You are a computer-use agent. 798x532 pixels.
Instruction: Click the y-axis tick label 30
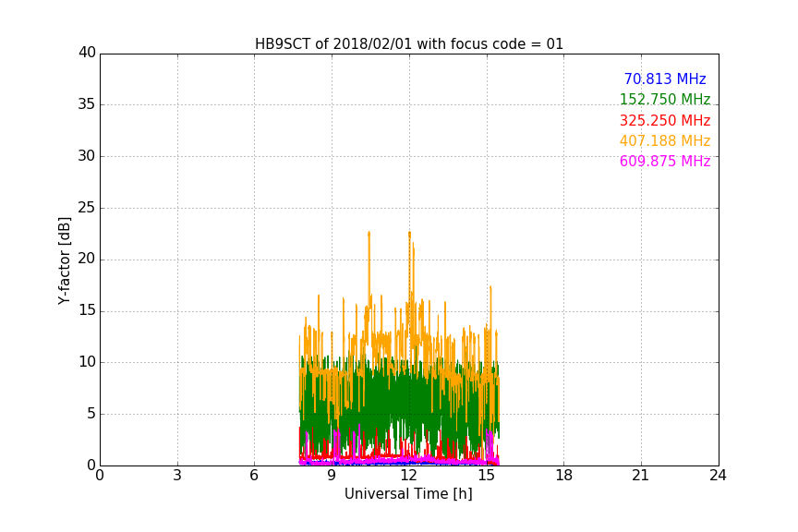[87, 156]
